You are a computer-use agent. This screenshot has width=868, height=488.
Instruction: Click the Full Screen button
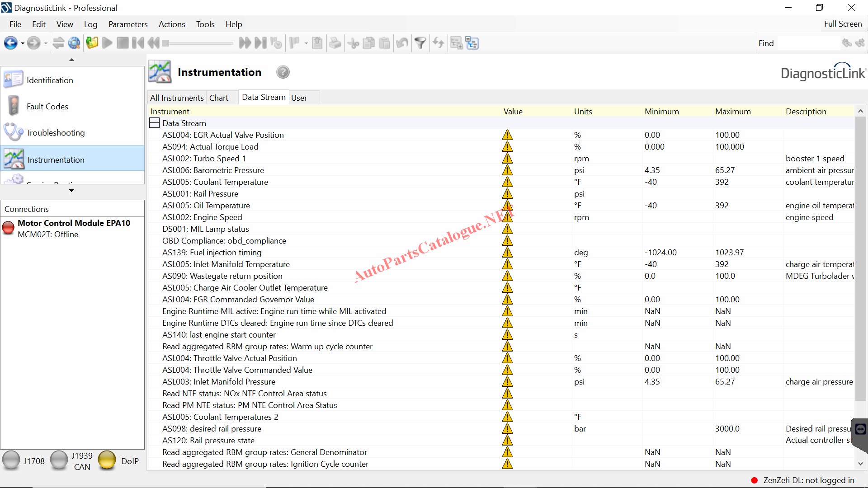click(x=843, y=24)
